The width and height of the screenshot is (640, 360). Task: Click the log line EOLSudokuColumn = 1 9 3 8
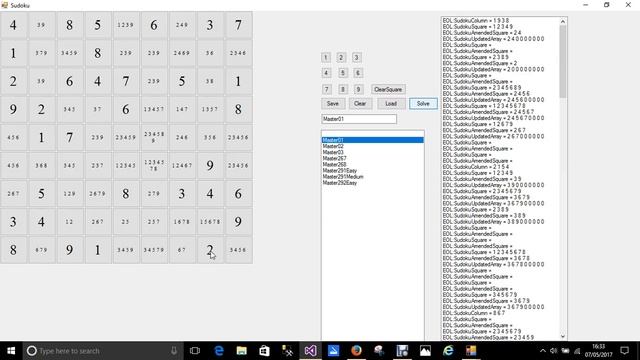point(476,20)
